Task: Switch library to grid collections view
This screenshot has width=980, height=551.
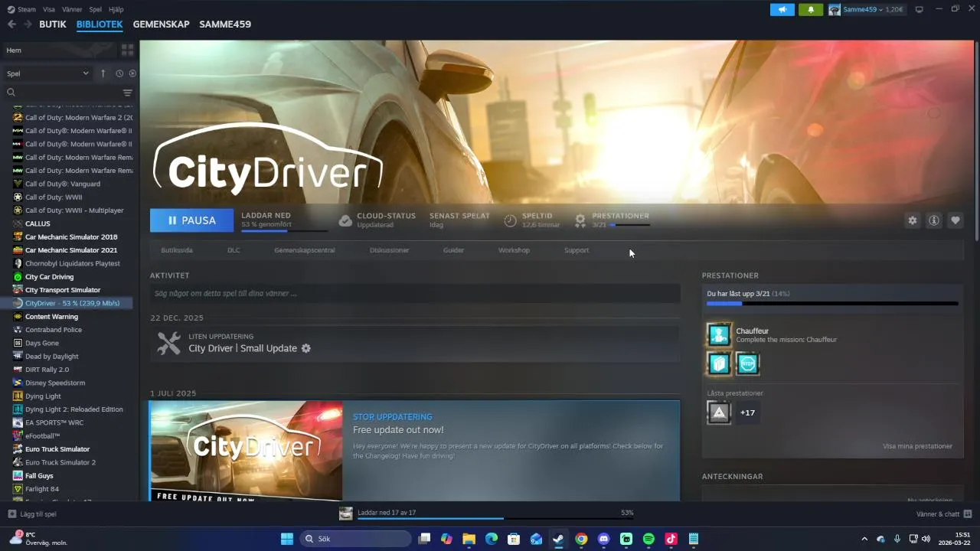Action: pos(127,50)
